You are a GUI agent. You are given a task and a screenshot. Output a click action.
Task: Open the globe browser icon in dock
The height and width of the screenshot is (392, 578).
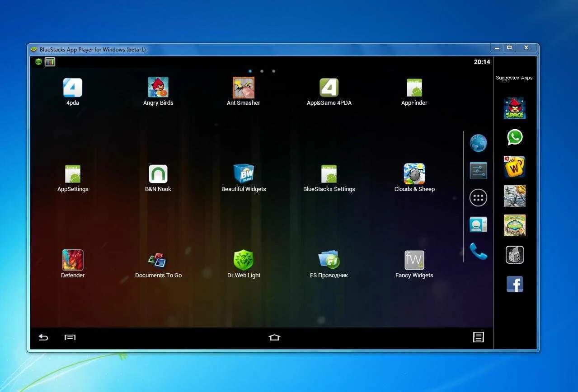[478, 143]
